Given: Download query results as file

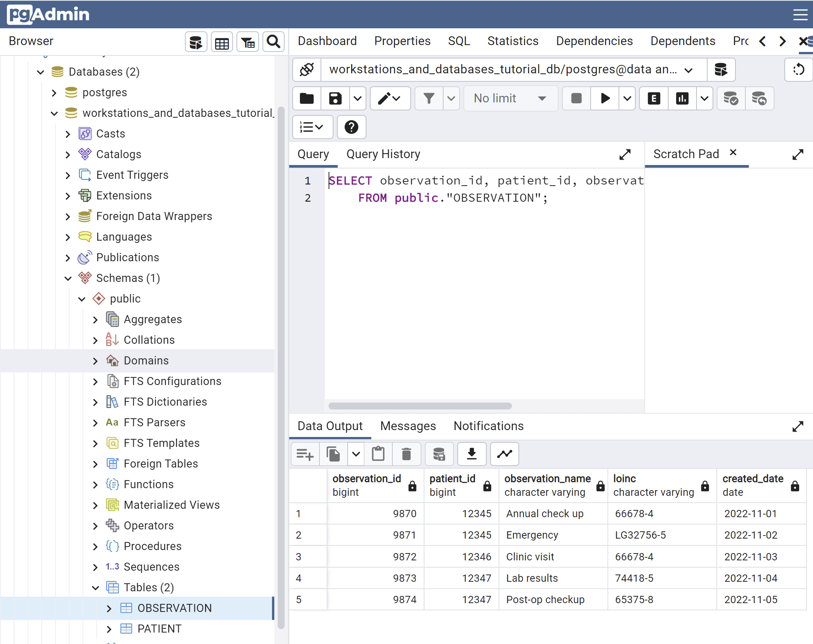Looking at the screenshot, I should tap(471, 454).
